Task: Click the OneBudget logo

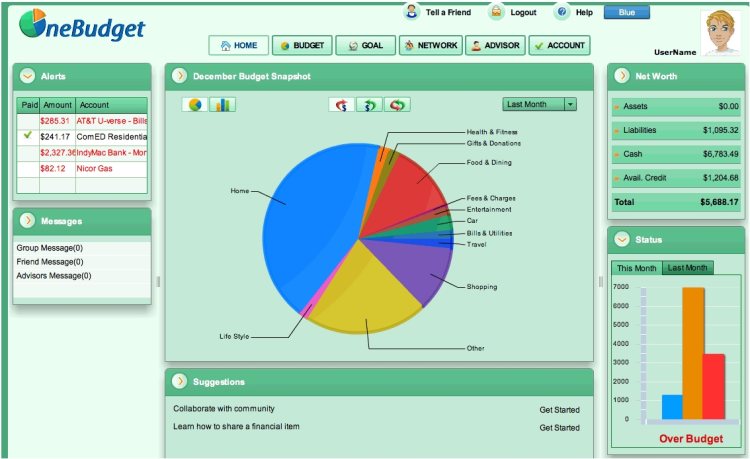Action: coord(81,26)
